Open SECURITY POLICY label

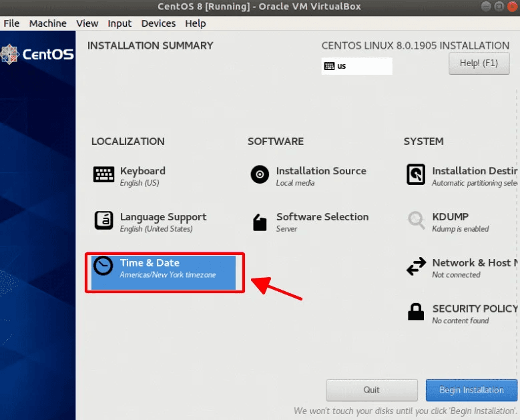[x=475, y=308]
